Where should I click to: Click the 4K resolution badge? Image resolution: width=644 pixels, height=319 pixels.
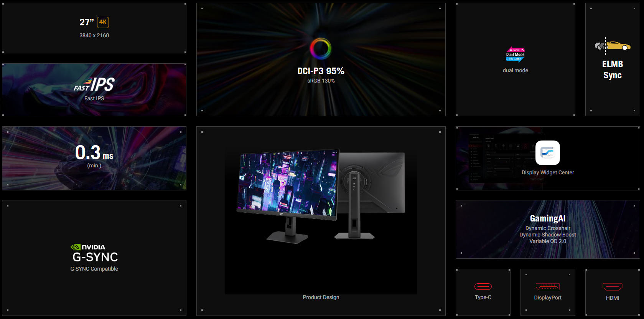tap(103, 22)
